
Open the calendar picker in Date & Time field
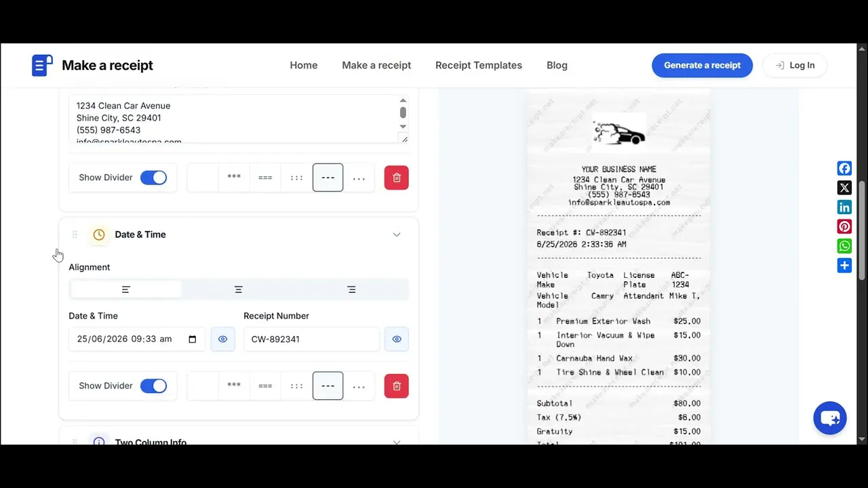193,339
